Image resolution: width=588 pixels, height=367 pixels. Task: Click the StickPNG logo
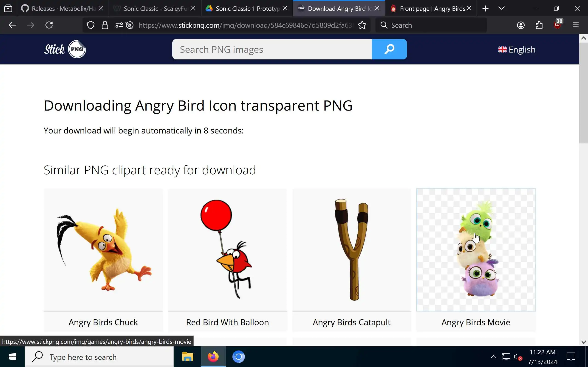tap(65, 49)
